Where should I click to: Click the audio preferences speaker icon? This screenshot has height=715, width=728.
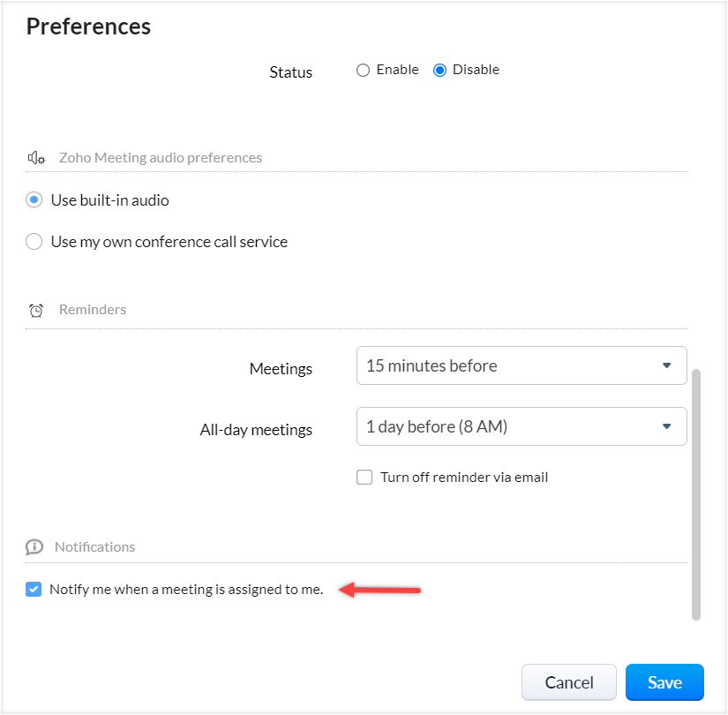point(36,158)
